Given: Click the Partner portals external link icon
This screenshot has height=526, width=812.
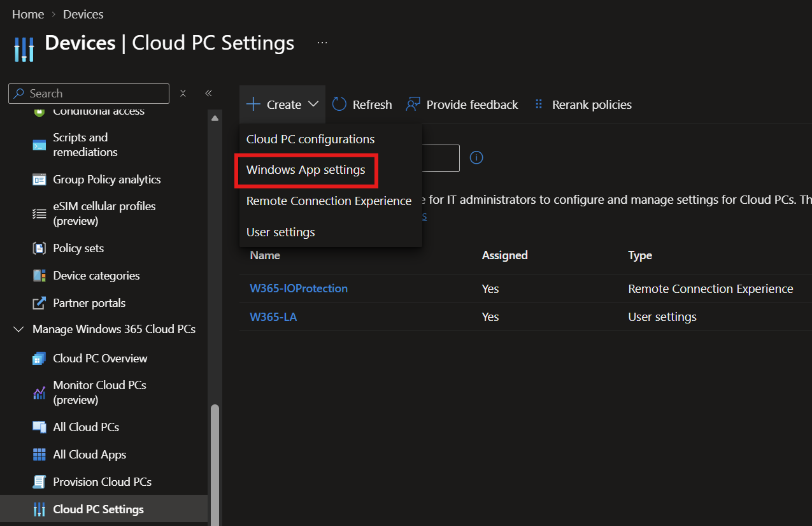Looking at the screenshot, I should pyautogui.click(x=39, y=303).
